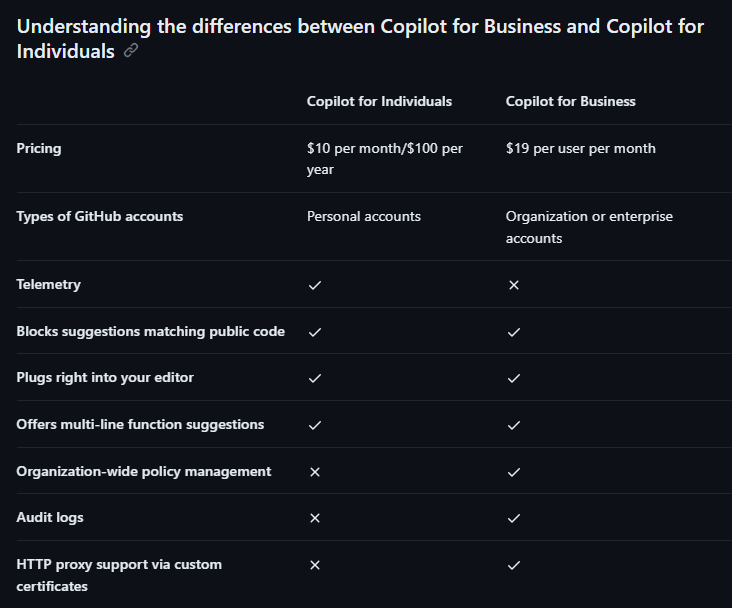
Task: Select Audit logs cross in Individuals column
Action: (x=315, y=518)
